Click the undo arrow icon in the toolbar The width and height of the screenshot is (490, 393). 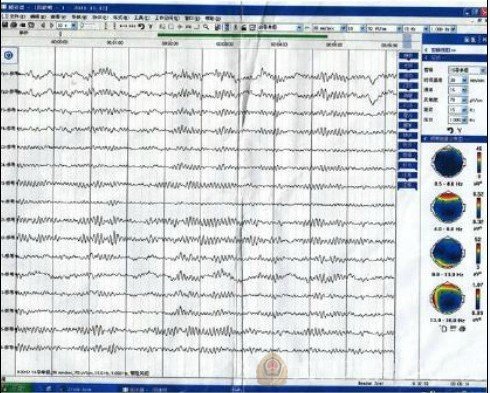pos(141,26)
